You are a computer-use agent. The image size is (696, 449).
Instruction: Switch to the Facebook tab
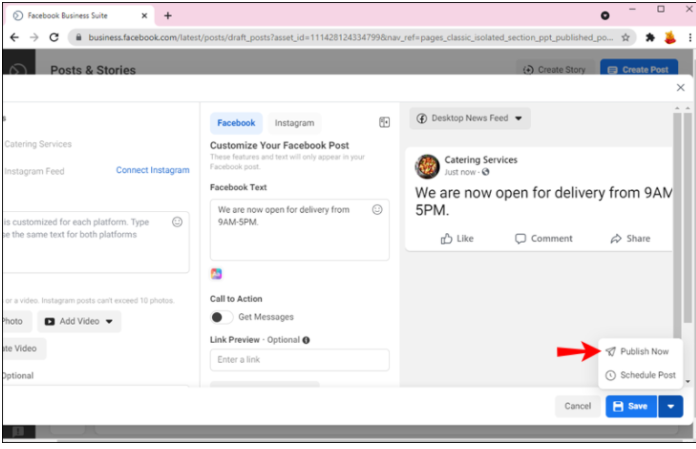(x=236, y=123)
